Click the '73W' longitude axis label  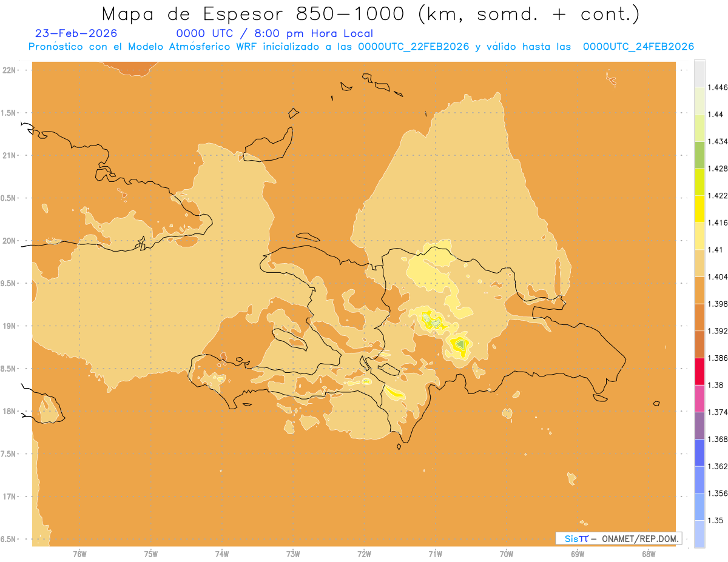(293, 554)
